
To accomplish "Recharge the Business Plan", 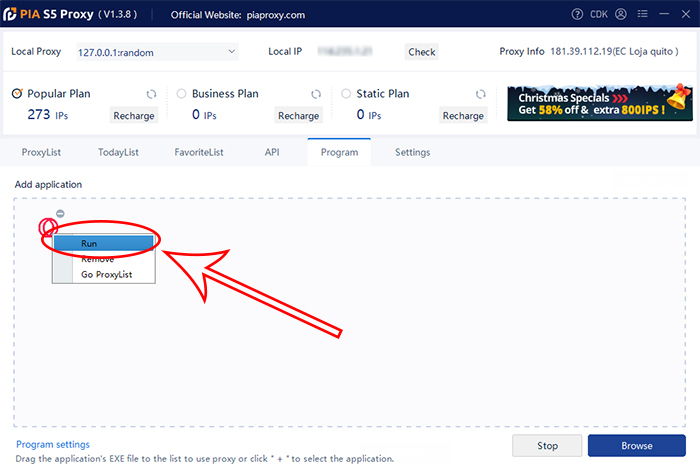I will [x=298, y=116].
